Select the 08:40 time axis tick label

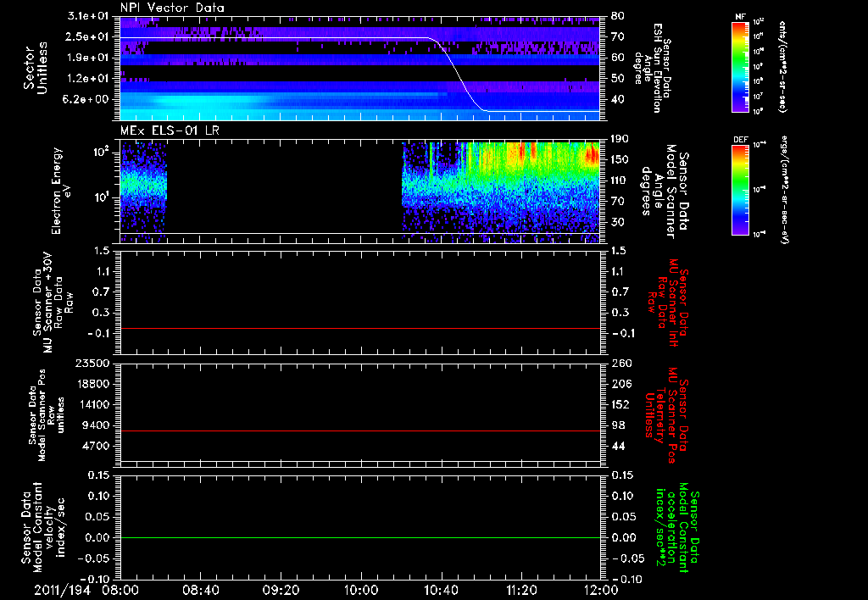tap(201, 589)
